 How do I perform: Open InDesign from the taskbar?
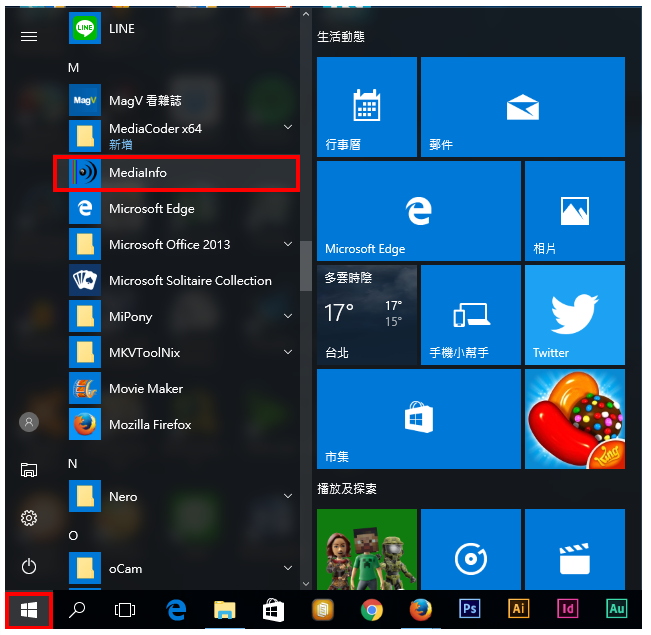point(568,609)
